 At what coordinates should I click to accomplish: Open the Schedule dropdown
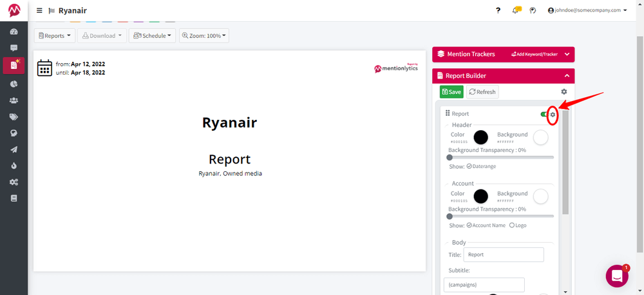(152, 35)
